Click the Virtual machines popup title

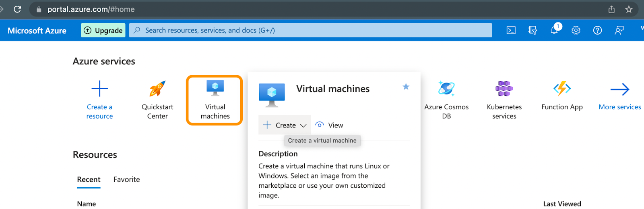tap(333, 89)
